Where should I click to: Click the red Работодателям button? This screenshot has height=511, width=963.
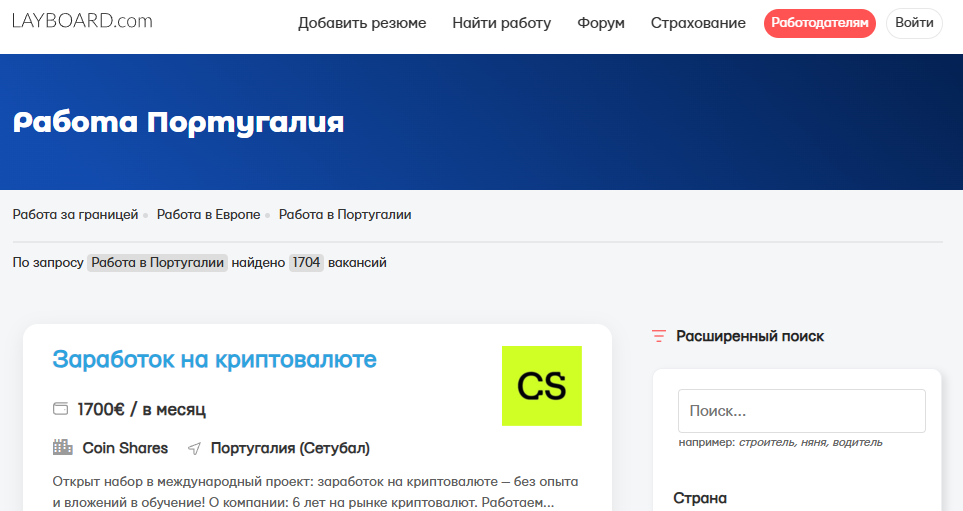[819, 23]
